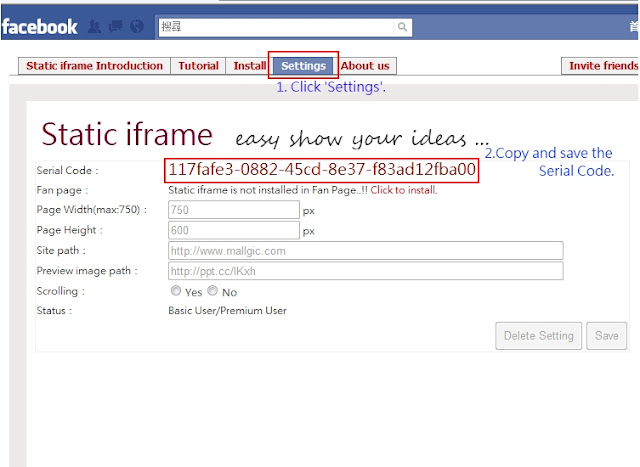The image size is (640, 467).
Task: Select the No scrolling radio button
Action: click(x=213, y=291)
